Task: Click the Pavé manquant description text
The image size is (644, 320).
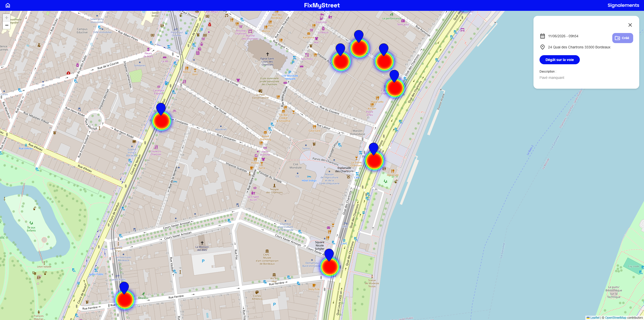Action: coord(552,78)
